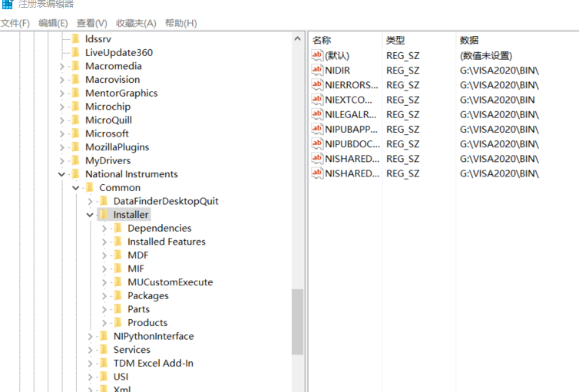The image size is (579, 392).
Task: Click the G:\VISA2020\BIN data of NIEXTCO
Action: pos(497,100)
